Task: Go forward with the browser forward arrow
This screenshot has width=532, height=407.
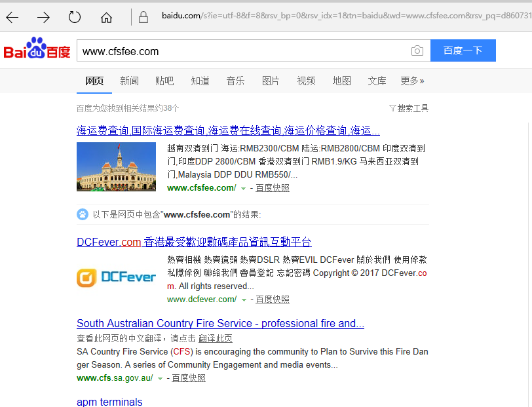Action: [x=43, y=17]
